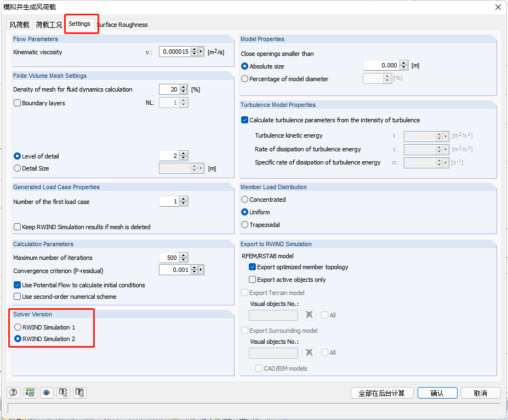Click Kinematic viscosity spinner arrows

coord(195,52)
